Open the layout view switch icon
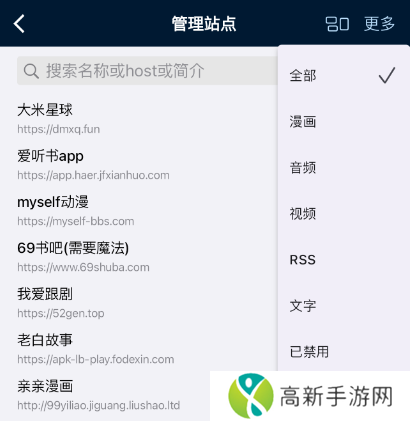 pyautogui.click(x=337, y=24)
